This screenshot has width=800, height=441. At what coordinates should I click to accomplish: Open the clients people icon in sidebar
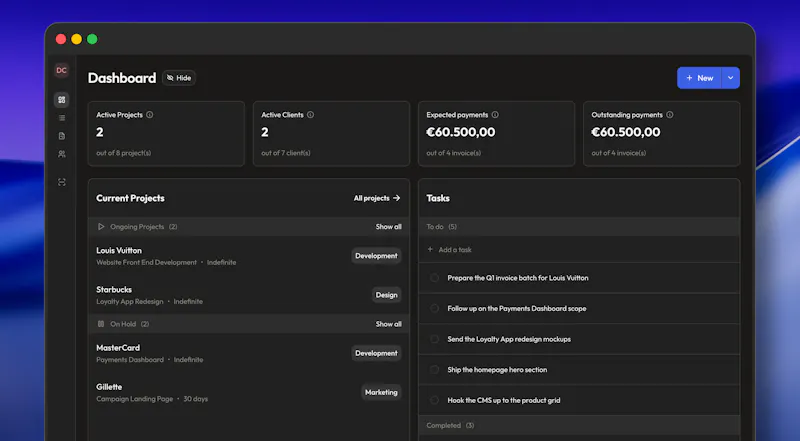pyautogui.click(x=62, y=154)
